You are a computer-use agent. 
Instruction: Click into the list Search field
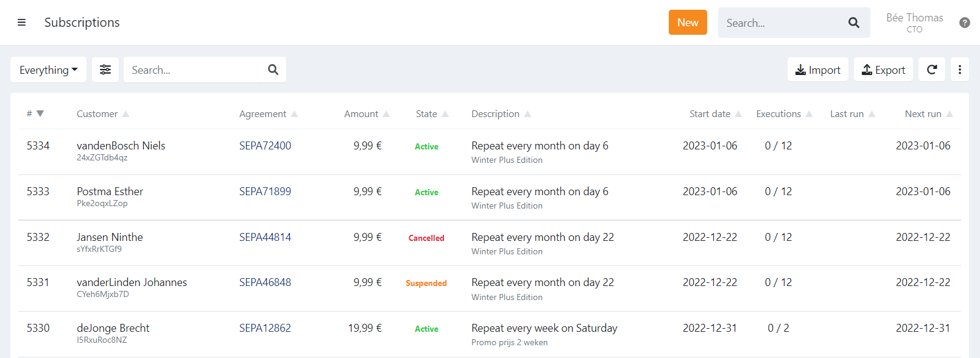tap(195, 70)
